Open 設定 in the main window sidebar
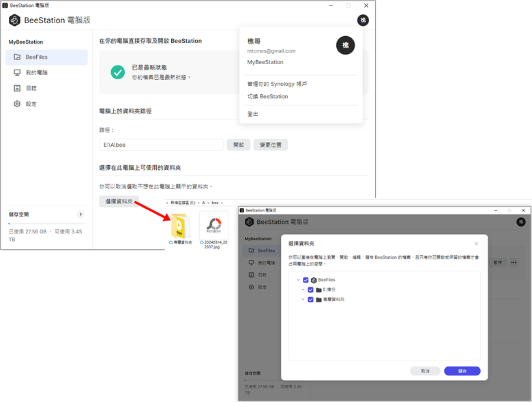This screenshot has width=532, height=402. pyautogui.click(x=46, y=104)
